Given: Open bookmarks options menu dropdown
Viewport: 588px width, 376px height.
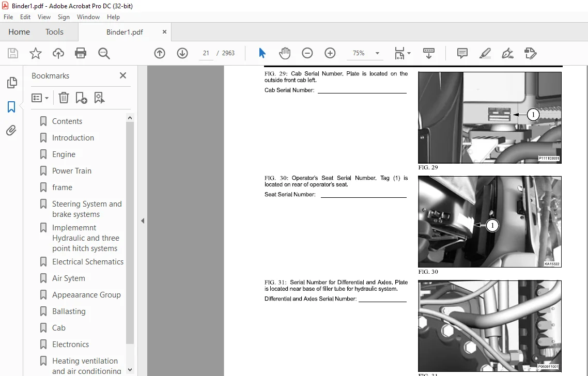Looking at the screenshot, I should click(40, 98).
